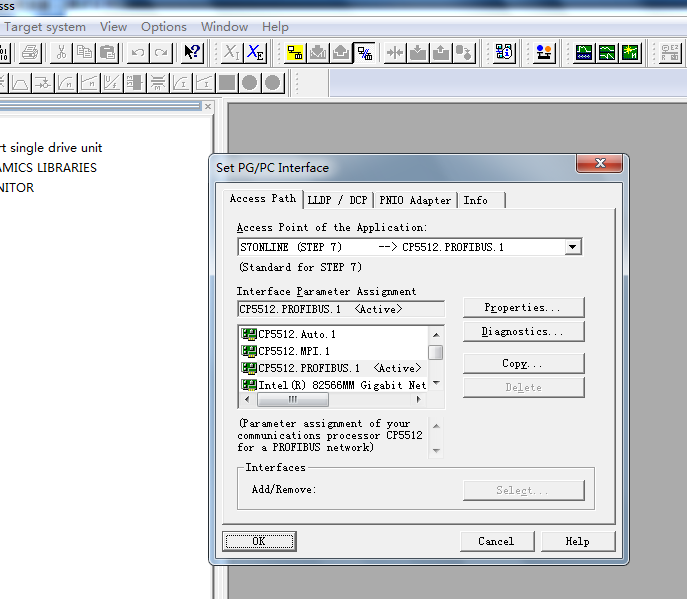Image resolution: width=687 pixels, height=599 pixels.
Task: Open the Help menu in menu bar
Action: click(275, 27)
